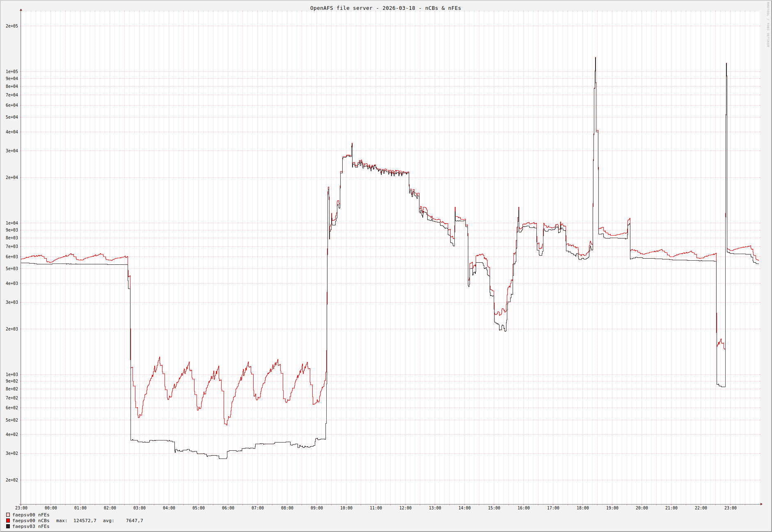
Task: Select the faepsv03 nFEs legend label
Action: point(31,526)
